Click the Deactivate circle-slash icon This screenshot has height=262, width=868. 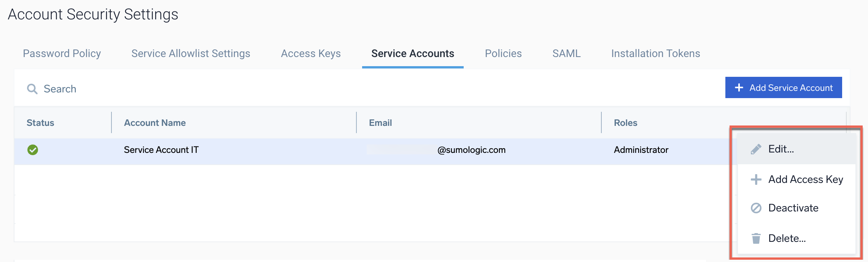click(x=756, y=208)
